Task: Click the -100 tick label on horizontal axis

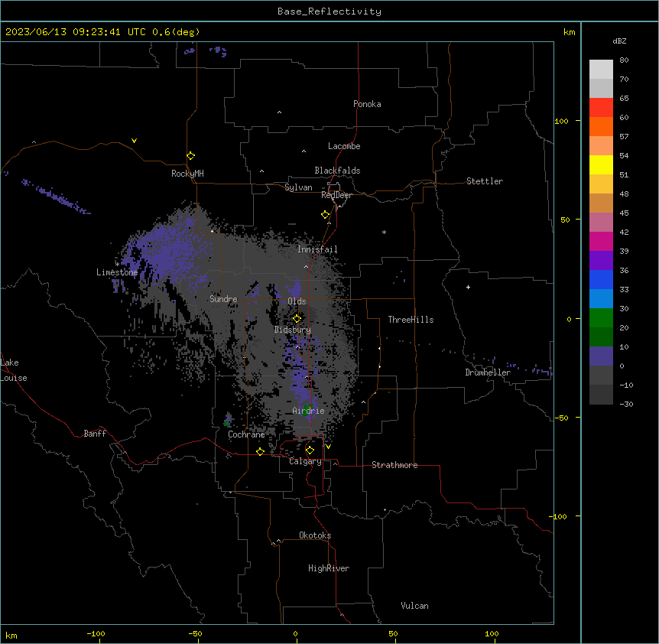Action: [96, 633]
